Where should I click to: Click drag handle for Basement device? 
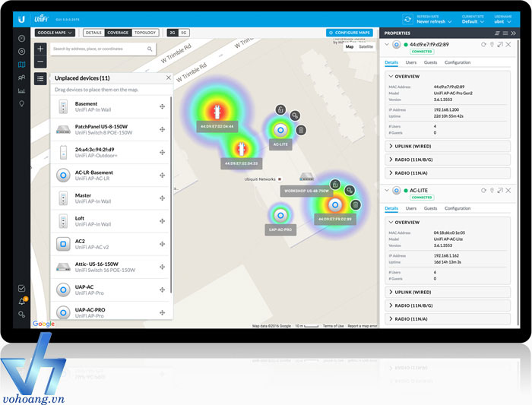coord(162,106)
